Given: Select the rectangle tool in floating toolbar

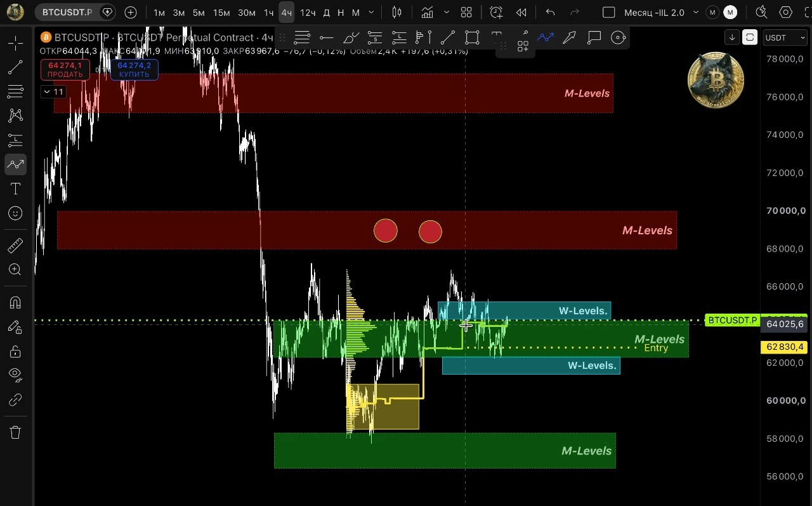Looking at the screenshot, I should coord(472,38).
